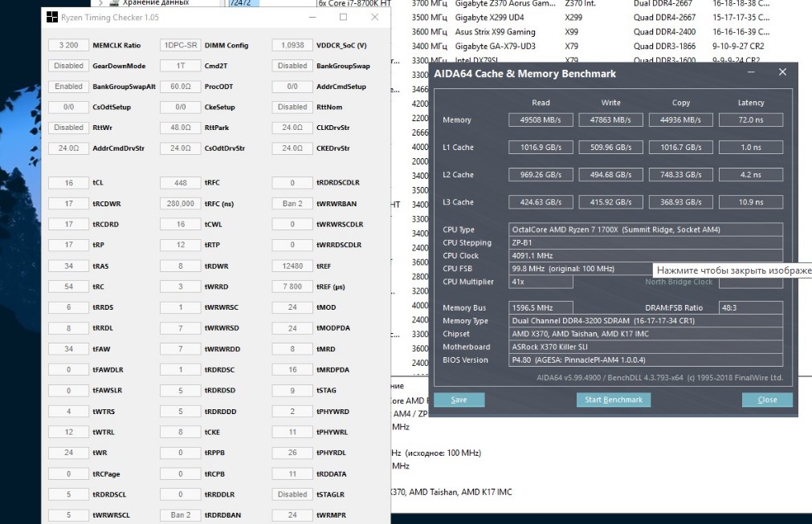Click Memory Write result 47863 MB/s

click(610, 120)
